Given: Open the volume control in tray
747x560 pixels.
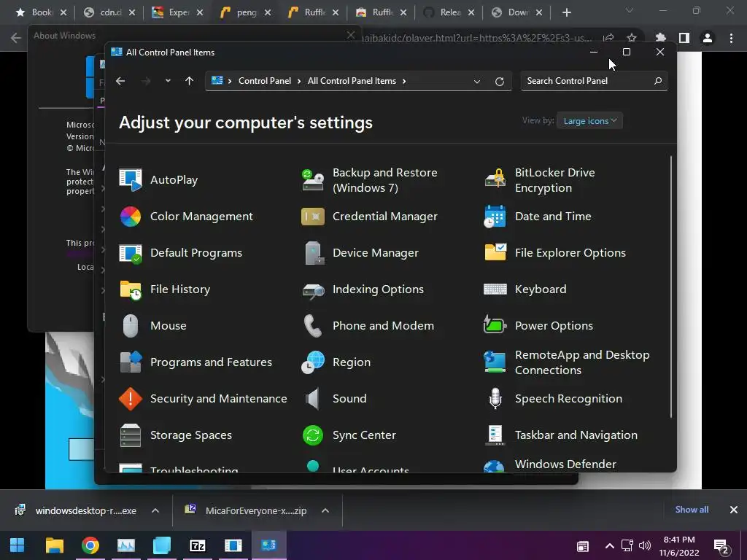Looking at the screenshot, I should pyautogui.click(x=645, y=545).
